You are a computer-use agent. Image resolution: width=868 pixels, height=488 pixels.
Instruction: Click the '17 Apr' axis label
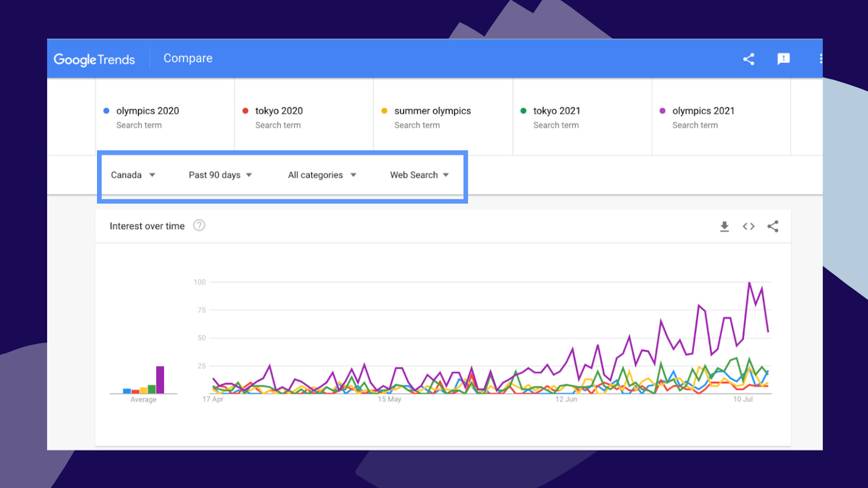[x=213, y=399]
